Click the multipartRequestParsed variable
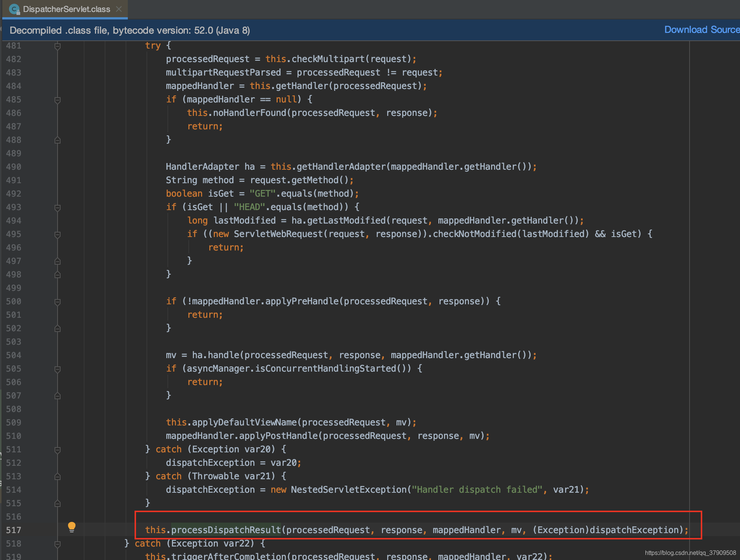This screenshot has width=740, height=560. point(223,73)
